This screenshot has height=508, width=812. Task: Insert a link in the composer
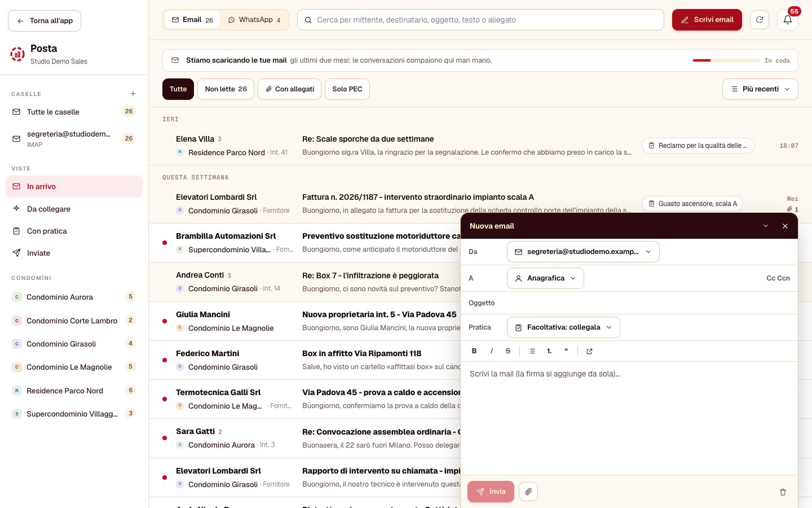590,351
